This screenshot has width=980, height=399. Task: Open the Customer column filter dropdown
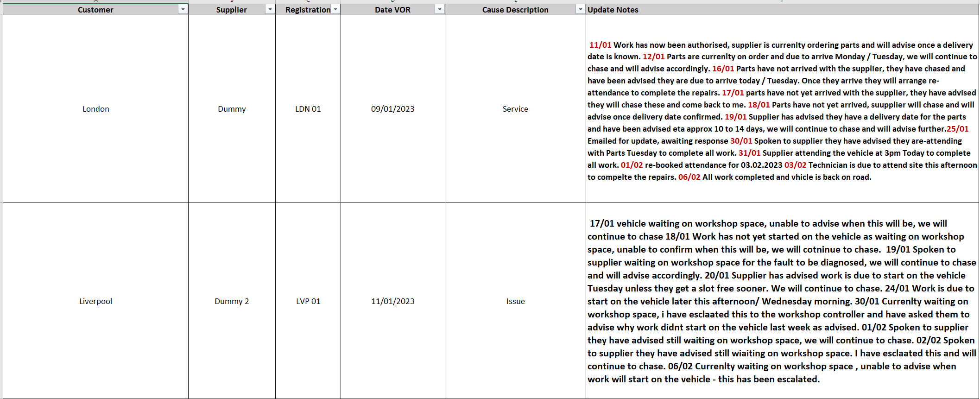(x=183, y=9)
